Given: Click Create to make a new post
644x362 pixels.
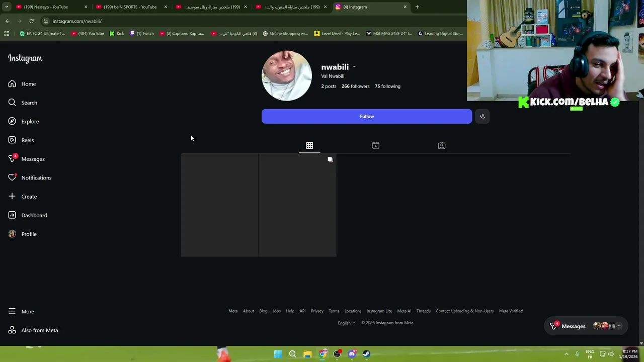Looking at the screenshot, I should point(23,197).
